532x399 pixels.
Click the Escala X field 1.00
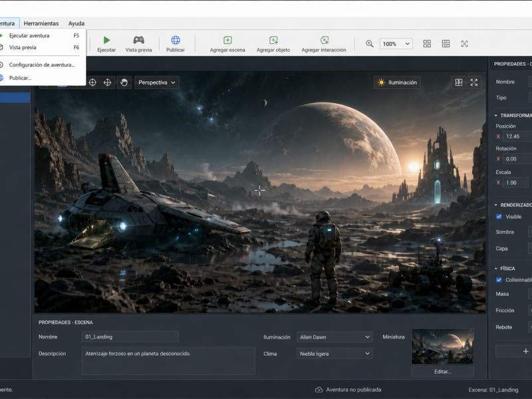point(516,182)
